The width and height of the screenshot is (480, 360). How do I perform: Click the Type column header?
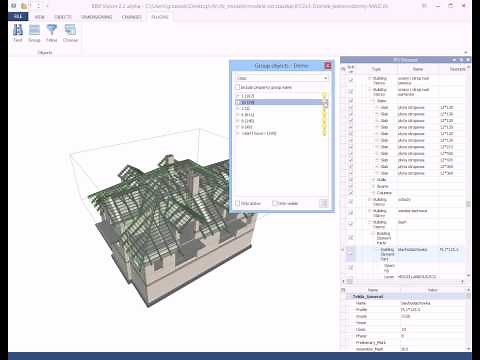(x=376, y=69)
